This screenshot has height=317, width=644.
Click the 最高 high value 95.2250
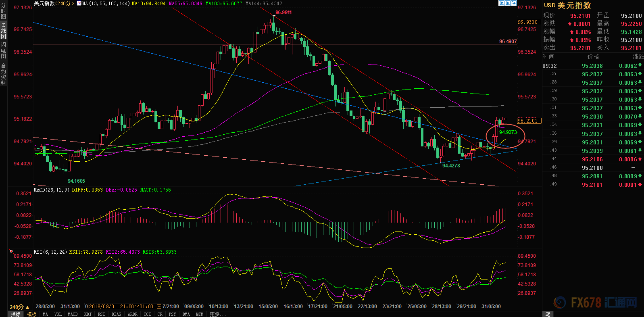tap(631, 24)
